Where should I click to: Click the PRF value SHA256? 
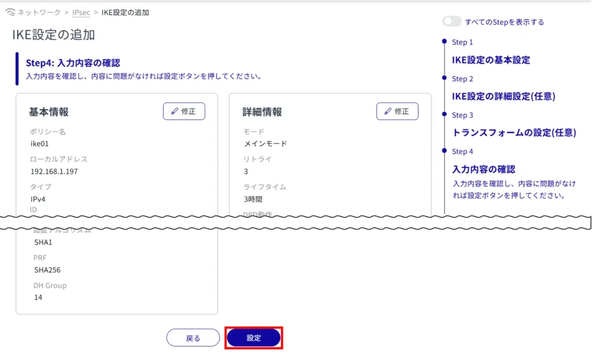point(47,270)
